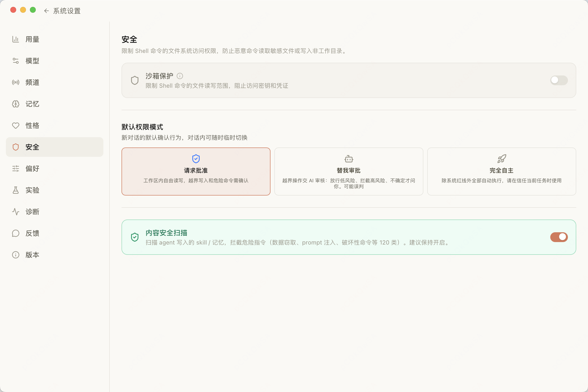Screen dimensions: 588x392
Task: Disable the 内容安全扫描 toggle switch
Action: [x=559, y=237]
